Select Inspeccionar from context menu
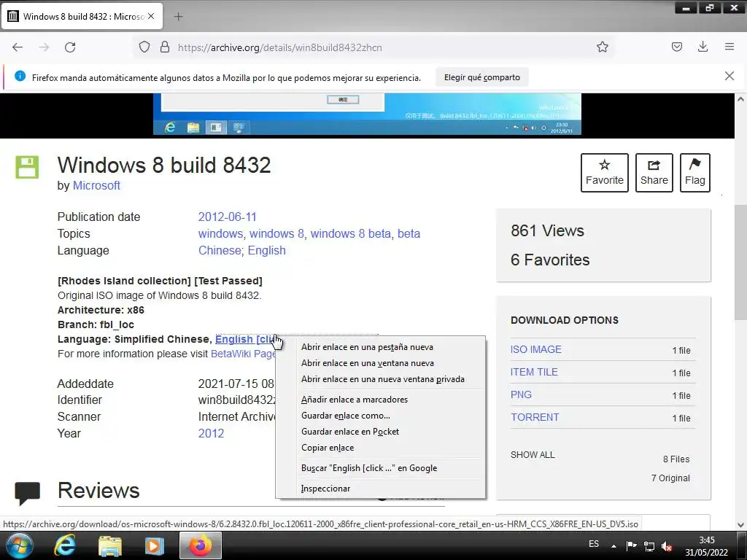 point(380,489)
